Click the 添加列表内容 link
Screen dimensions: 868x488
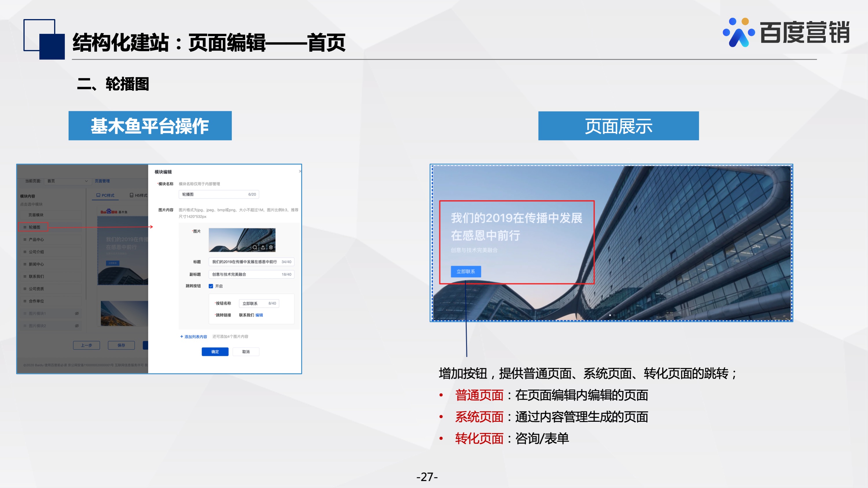click(x=196, y=336)
